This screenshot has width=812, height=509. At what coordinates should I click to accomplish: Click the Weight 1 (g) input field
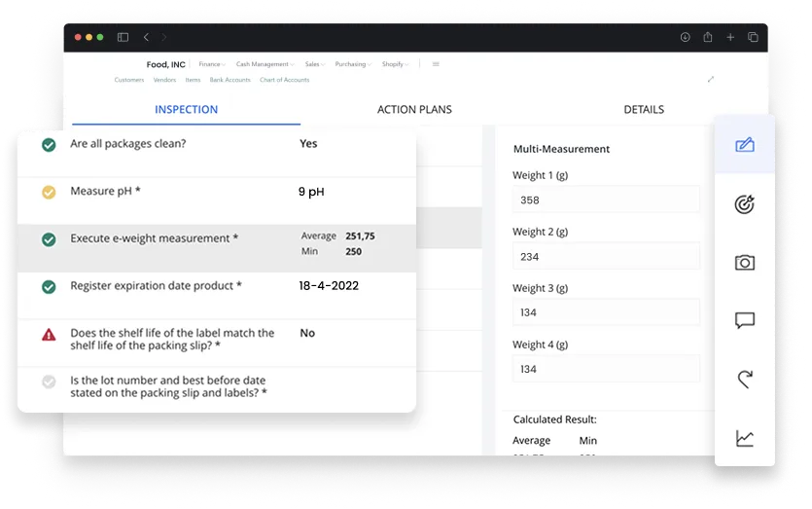pos(605,200)
